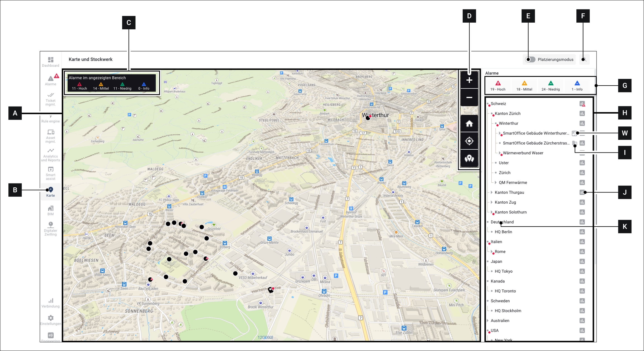Filter alarms by 18 - Mittel
This screenshot has width=644, height=351.
(x=524, y=86)
